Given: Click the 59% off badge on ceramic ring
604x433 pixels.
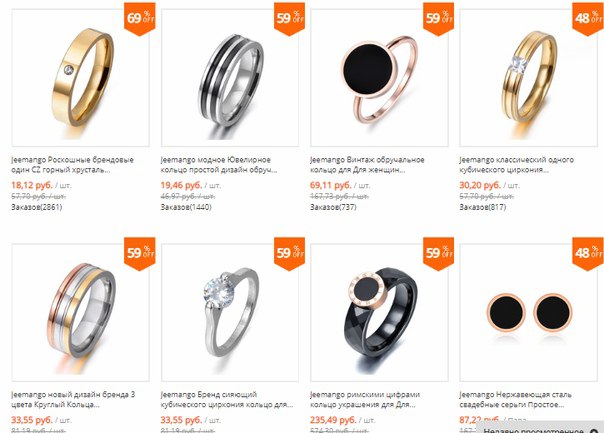Looking at the screenshot, I should [x=438, y=254].
